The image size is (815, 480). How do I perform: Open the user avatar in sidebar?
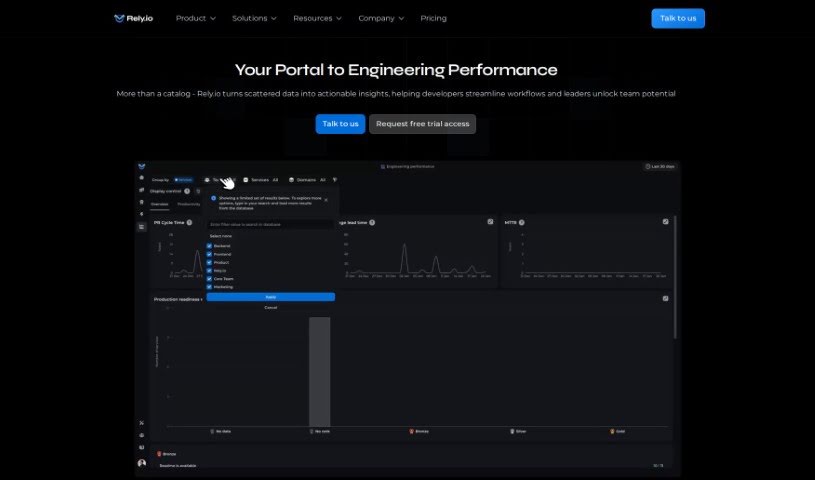pyautogui.click(x=141, y=463)
